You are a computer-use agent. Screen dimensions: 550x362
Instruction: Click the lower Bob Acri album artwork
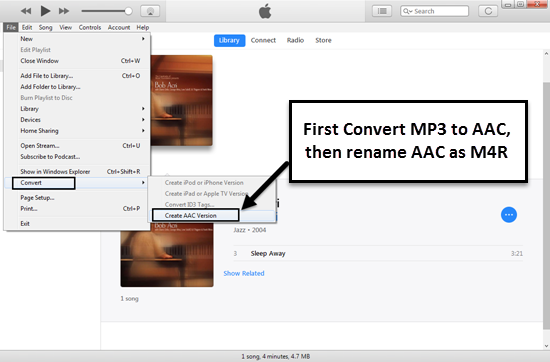click(x=167, y=255)
